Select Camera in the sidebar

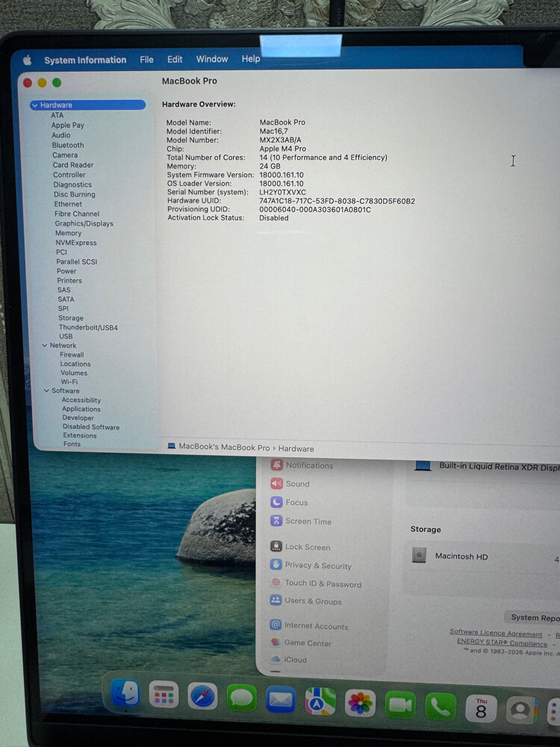click(65, 155)
